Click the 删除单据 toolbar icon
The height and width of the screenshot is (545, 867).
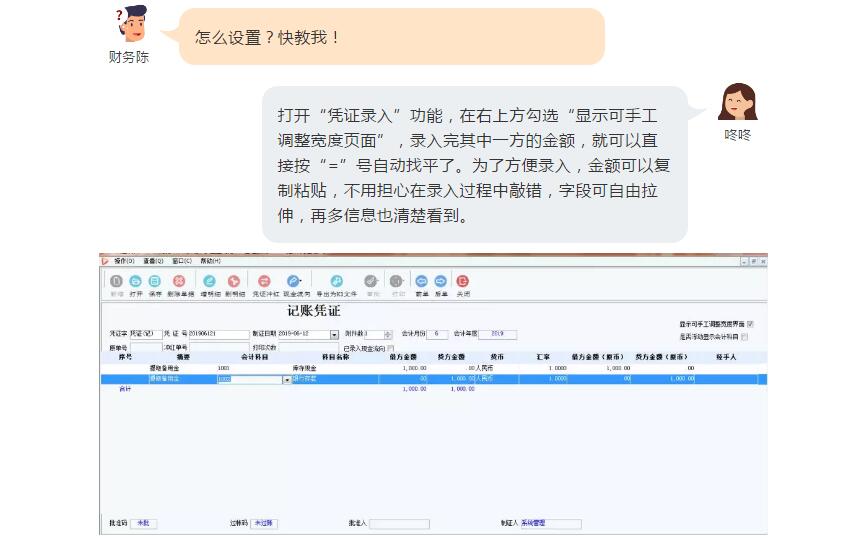pos(180,283)
